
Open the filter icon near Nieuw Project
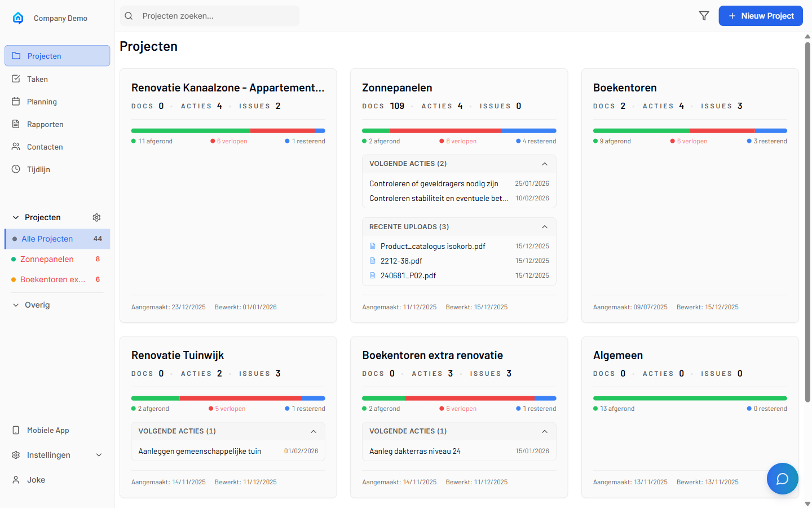[x=704, y=16]
